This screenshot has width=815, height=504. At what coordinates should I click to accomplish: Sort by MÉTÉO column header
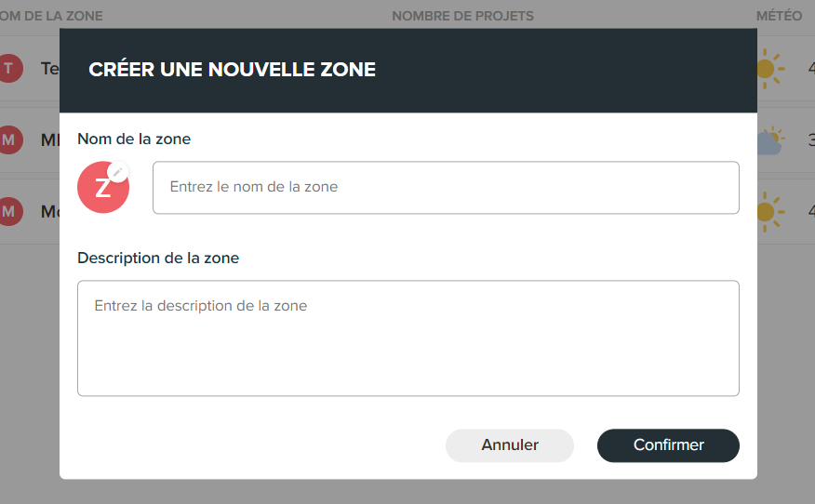[779, 16]
